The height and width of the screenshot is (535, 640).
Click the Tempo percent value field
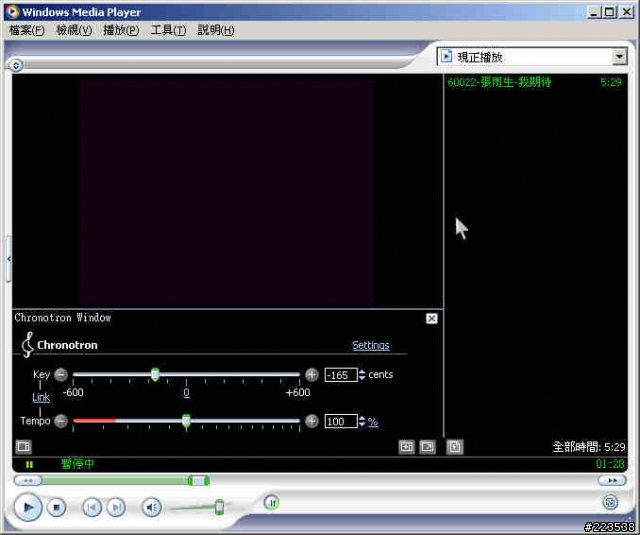[x=341, y=422]
